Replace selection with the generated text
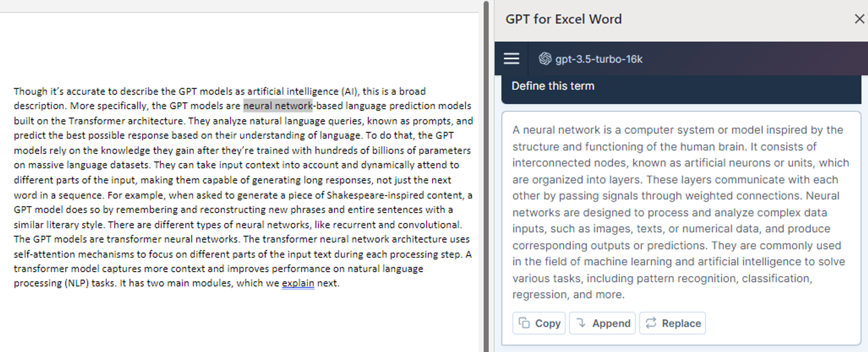 (x=672, y=323)
